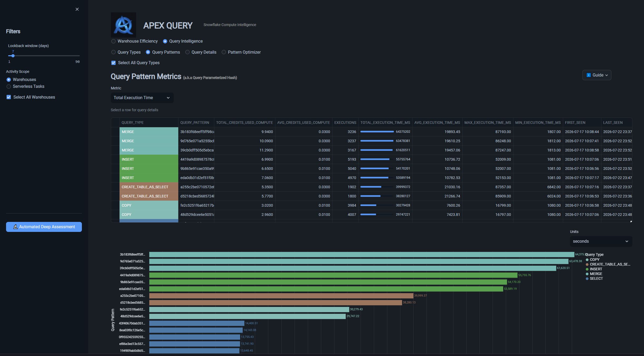Expand the Guide dropdown
The height and width of the screenshot is (356, 644).
(x=597, y=75)
